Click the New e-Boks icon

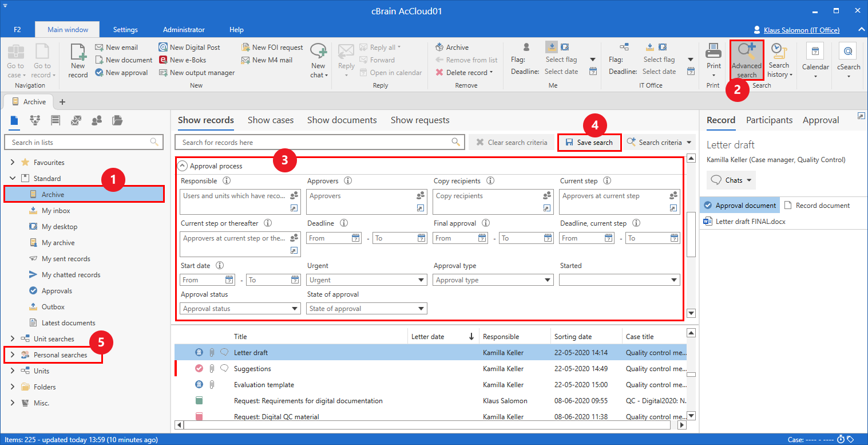click(x=164, y=60)
